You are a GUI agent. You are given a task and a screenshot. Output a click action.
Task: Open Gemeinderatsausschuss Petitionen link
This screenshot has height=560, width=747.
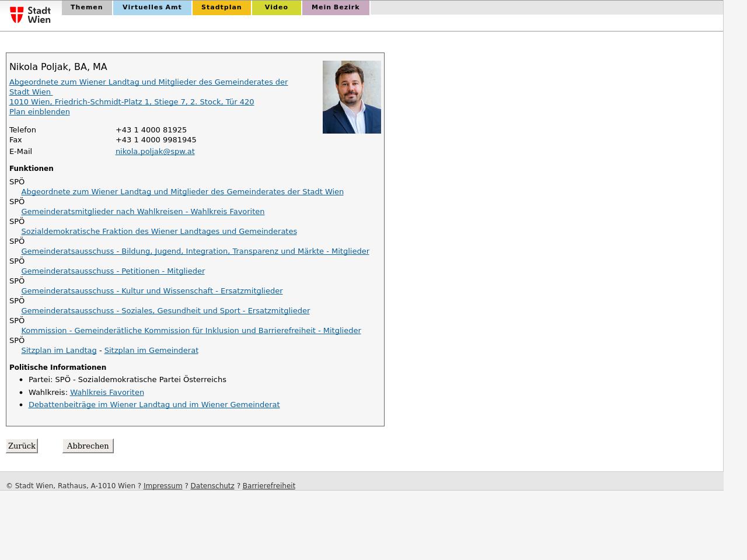tap(113, 271)
